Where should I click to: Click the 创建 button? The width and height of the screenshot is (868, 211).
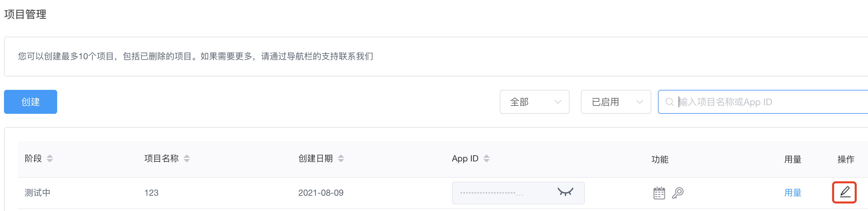pos(31,102)
